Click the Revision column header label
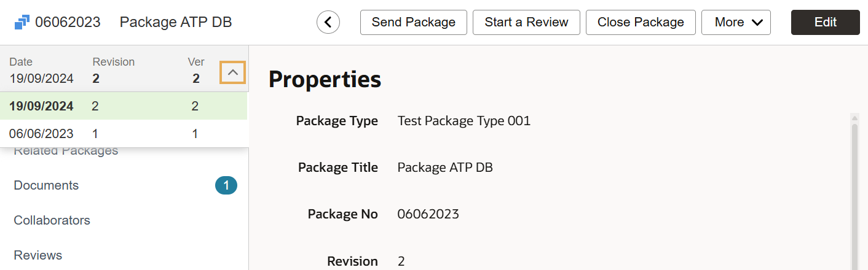Viewport: 868px width, 270px height. point(113,62)
